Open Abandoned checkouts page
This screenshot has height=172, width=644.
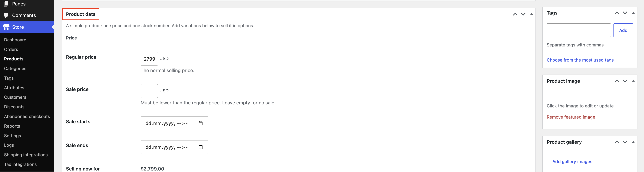click(27, 117)
